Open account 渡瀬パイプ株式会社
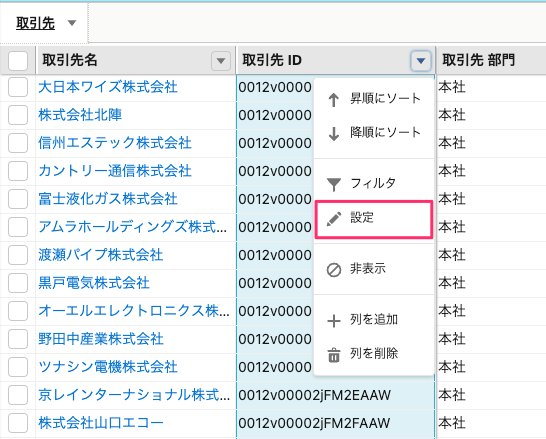546x439 pixels. (101, 255)
